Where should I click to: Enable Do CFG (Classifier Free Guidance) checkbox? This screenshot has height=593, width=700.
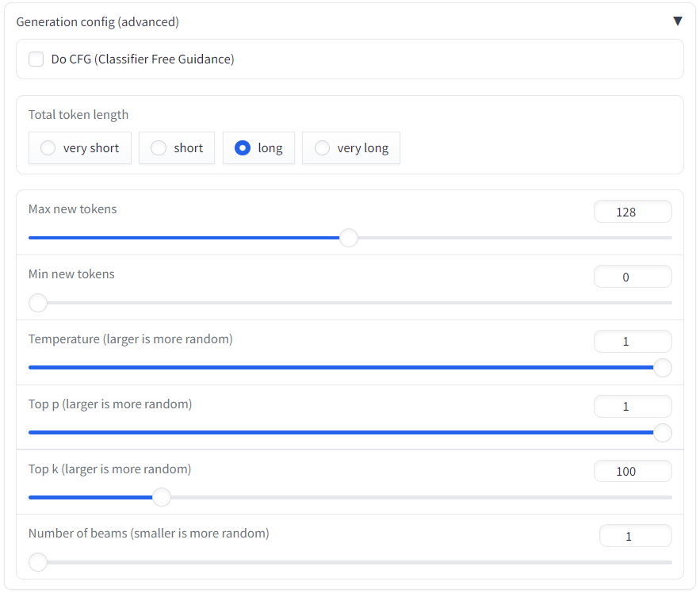(36, 59)
